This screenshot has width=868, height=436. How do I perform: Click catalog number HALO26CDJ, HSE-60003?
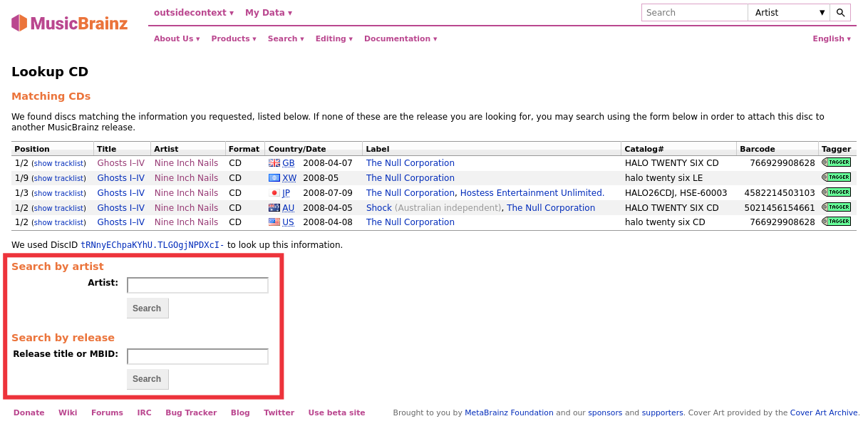tap(676, 193)
